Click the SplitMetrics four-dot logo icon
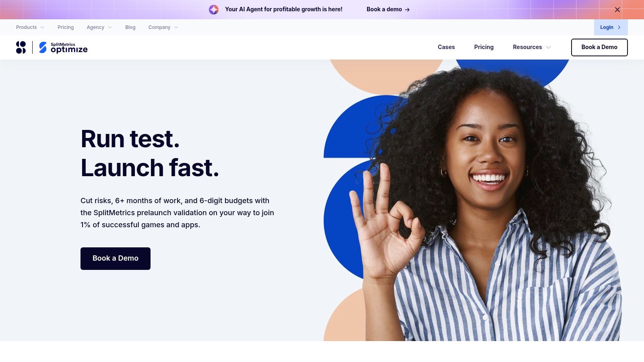Screen dimensions: 644x362 click(21, 47)
